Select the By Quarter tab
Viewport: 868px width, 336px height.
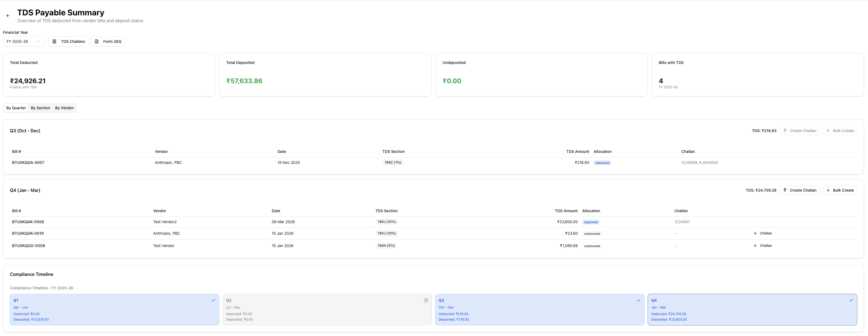coord(16,108)
